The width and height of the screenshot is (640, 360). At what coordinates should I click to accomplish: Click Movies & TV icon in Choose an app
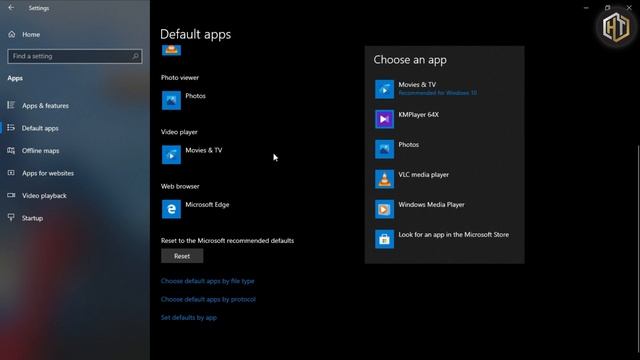384,89
